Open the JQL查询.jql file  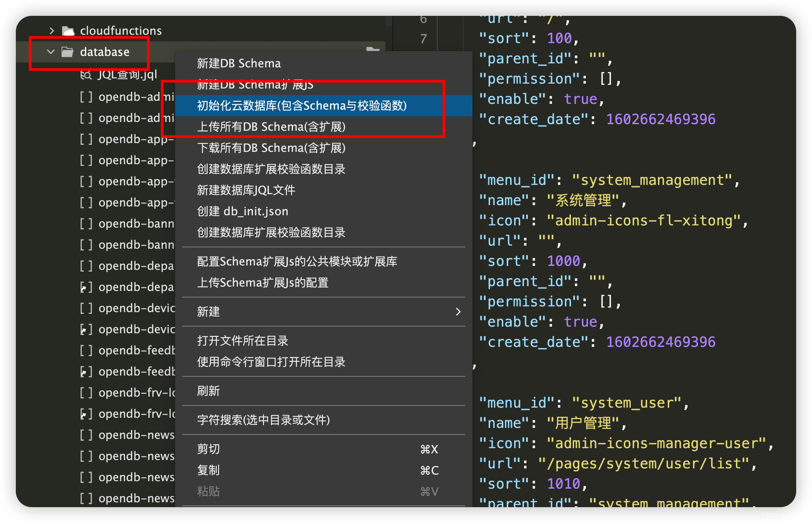pyautogui.click(x=127, y=75)
